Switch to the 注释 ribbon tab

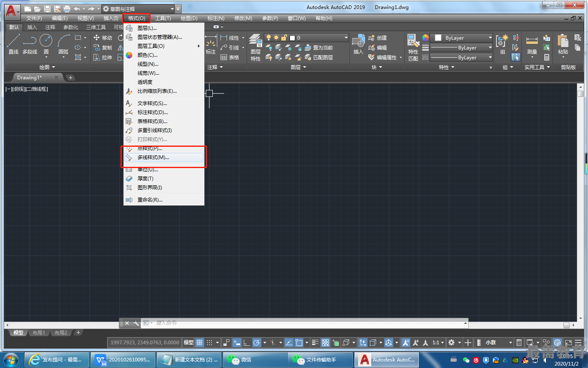click(50, 27)
